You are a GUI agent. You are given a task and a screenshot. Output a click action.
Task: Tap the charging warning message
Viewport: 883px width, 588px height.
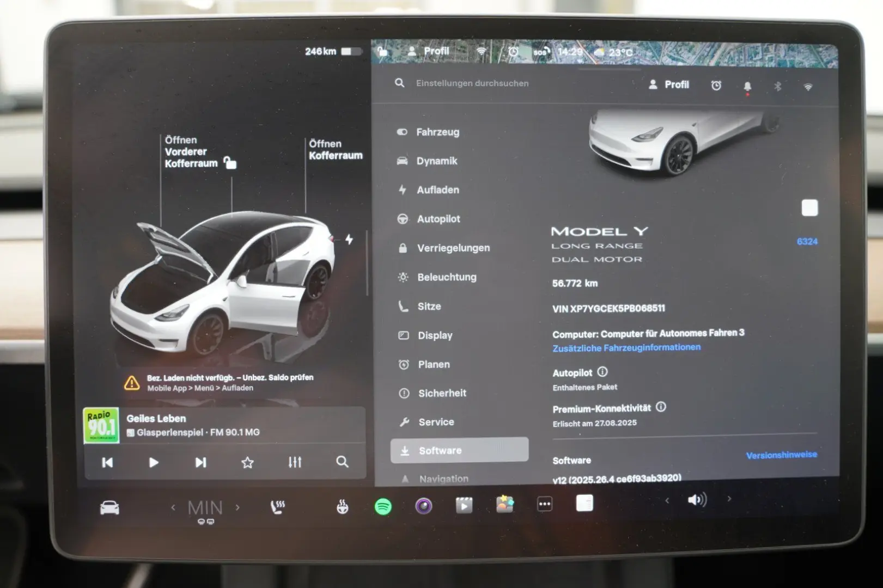[219, 383]
